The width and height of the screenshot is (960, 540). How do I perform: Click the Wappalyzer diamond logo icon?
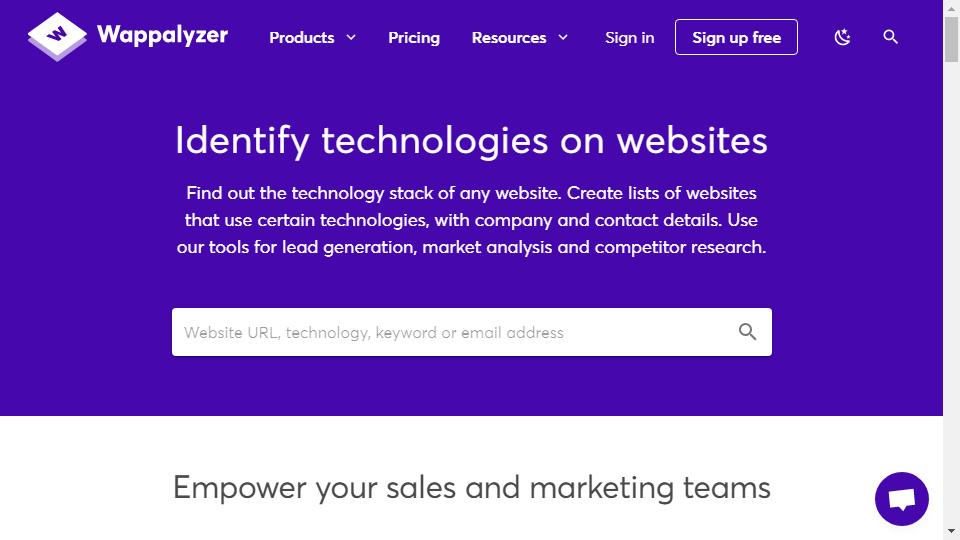[x=57, y=37]
